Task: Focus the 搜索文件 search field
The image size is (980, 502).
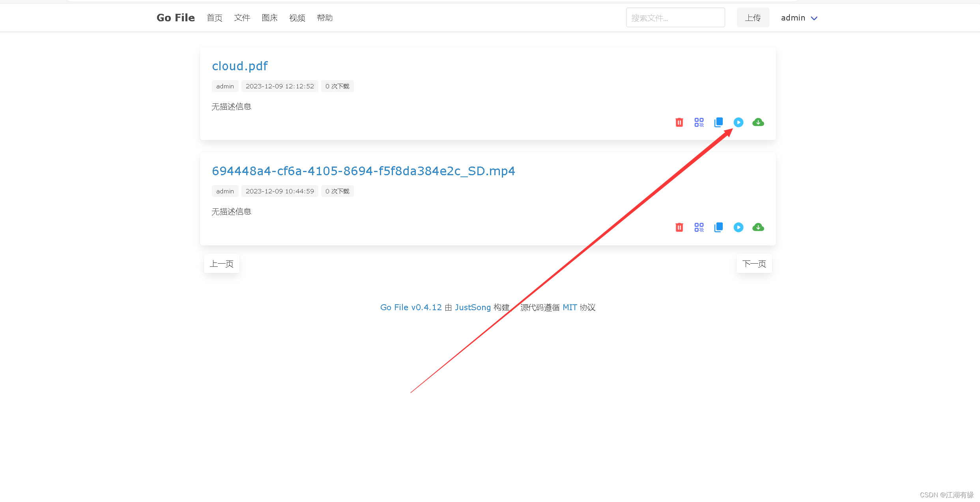Action: 675,18
